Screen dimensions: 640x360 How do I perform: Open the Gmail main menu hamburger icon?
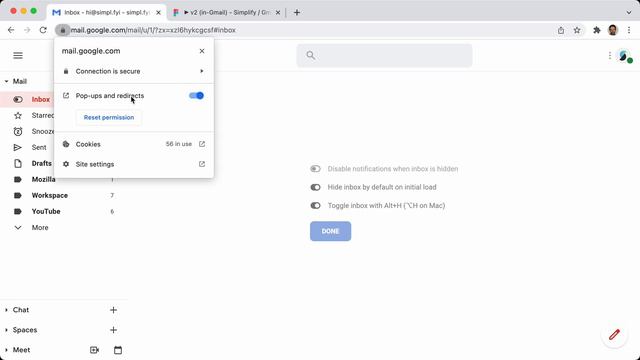click(18, 55)
